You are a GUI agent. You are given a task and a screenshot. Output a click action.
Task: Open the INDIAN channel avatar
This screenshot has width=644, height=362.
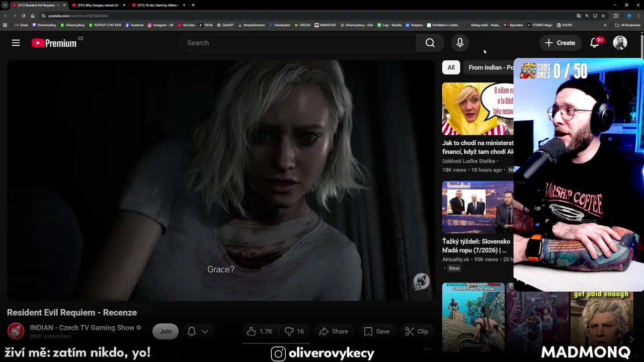16,331
